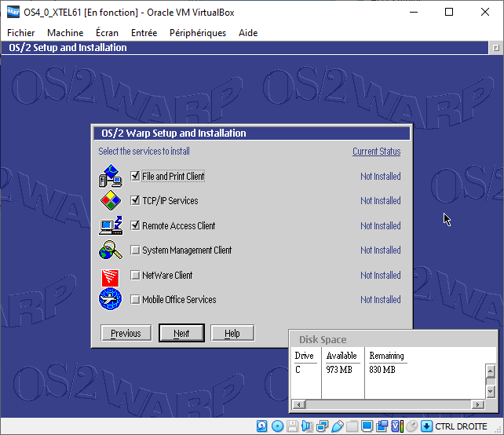Click the optical disc status bar icon
Viewport: 504px width, 435px height.
(x=277, y=426)
